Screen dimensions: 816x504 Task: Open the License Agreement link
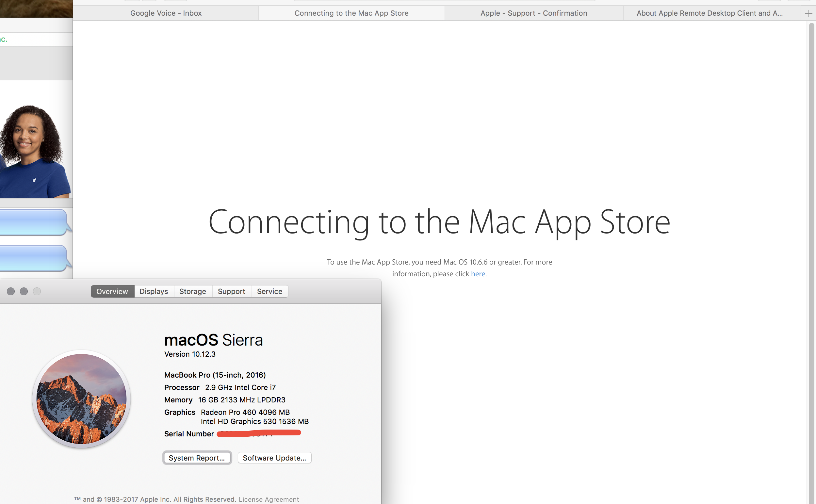pos(269,499)
